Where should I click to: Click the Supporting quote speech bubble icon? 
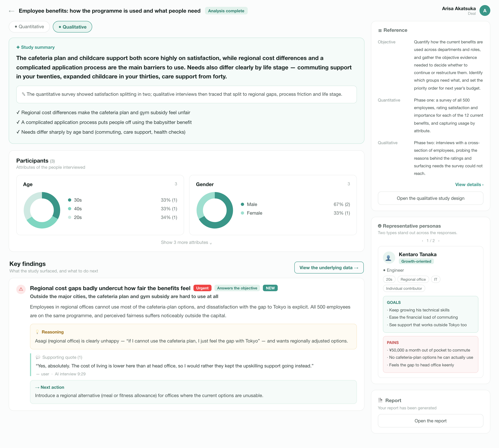[x=38, y=357]
